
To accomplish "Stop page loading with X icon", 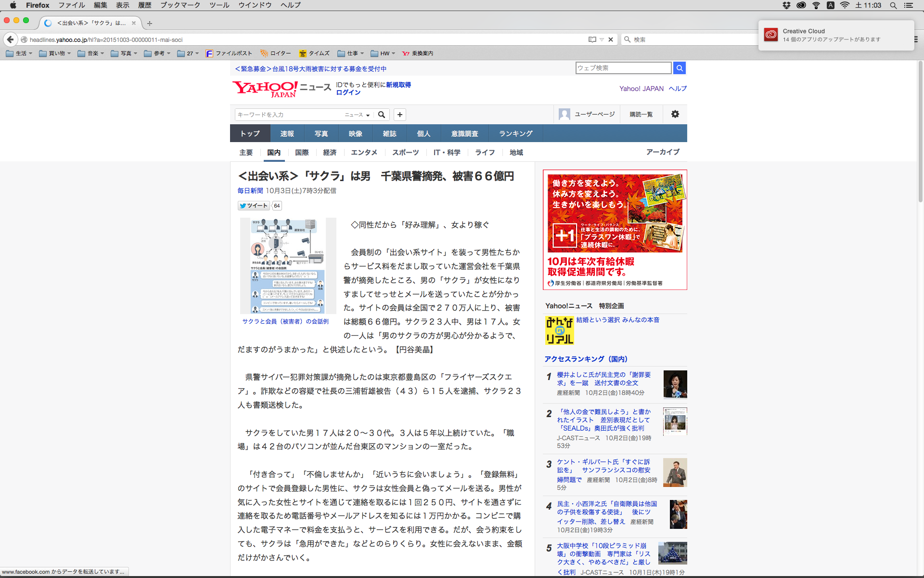I will tap(611, 39).
